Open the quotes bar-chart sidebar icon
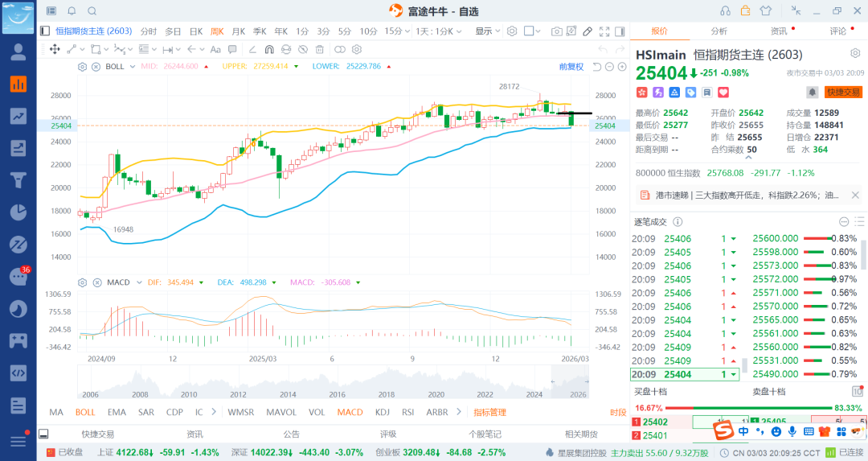This screenshot has width=868, height=461. [x=18, y=84]
